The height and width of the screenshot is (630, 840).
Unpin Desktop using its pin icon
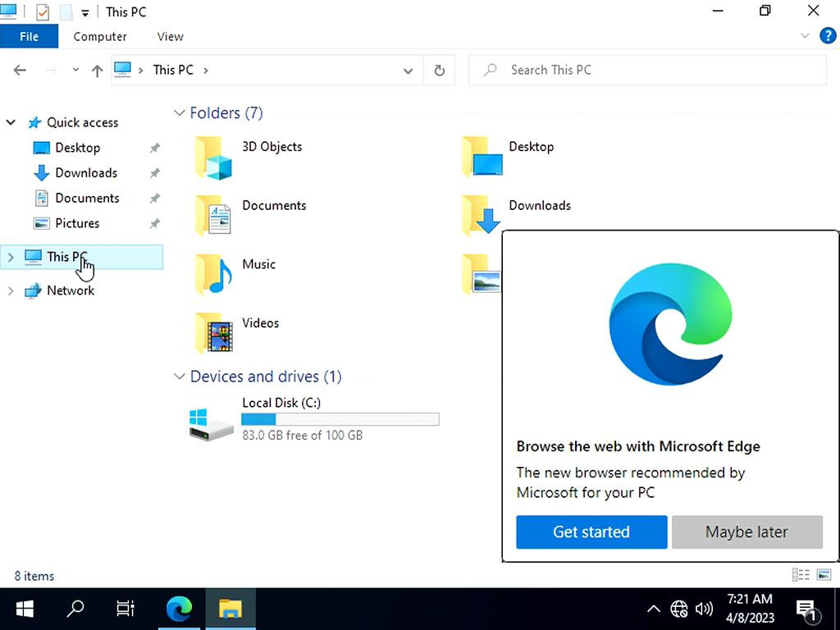coord(154,148)
